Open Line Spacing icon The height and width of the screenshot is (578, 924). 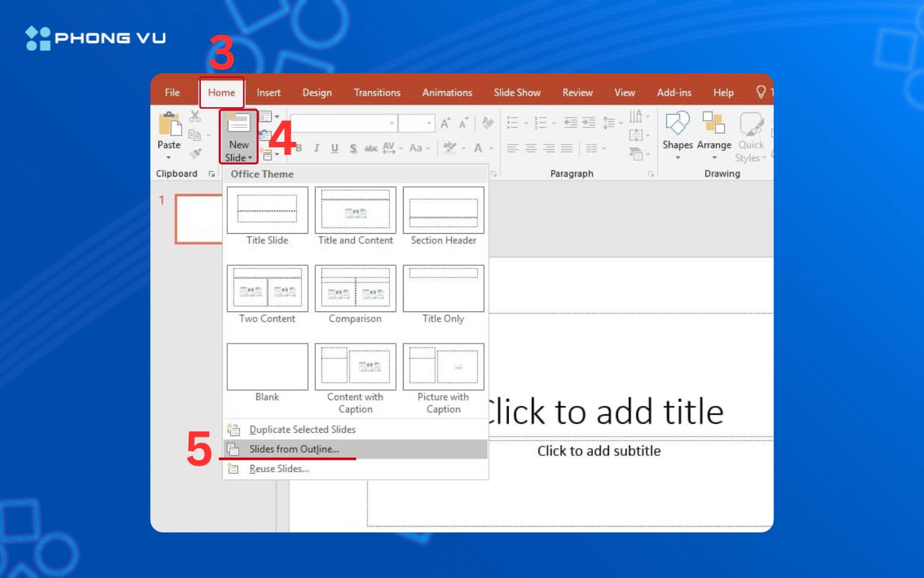(609, 123)
